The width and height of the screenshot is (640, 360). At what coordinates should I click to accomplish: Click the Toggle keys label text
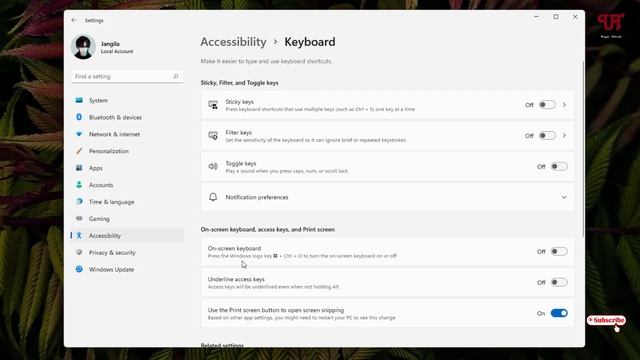[x=241, y=163]
